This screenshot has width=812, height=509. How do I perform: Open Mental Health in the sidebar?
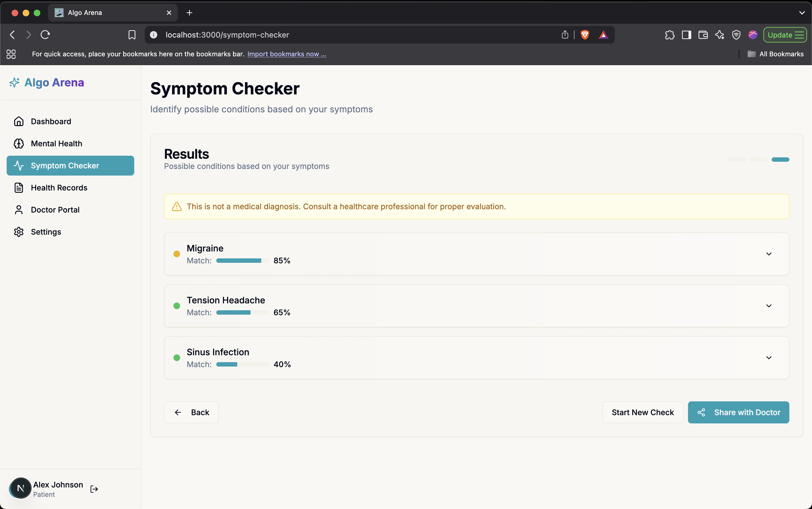pos(56,144)
